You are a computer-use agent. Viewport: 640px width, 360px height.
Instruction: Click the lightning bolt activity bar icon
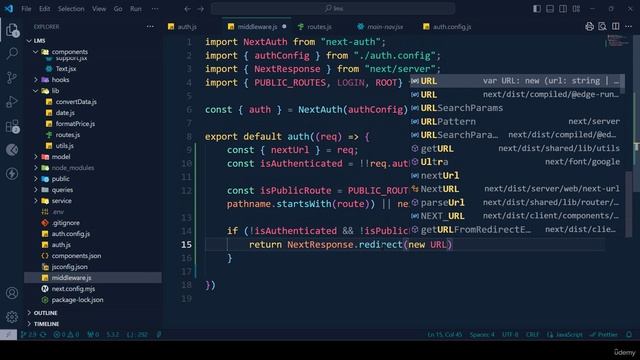click(12, 173)
